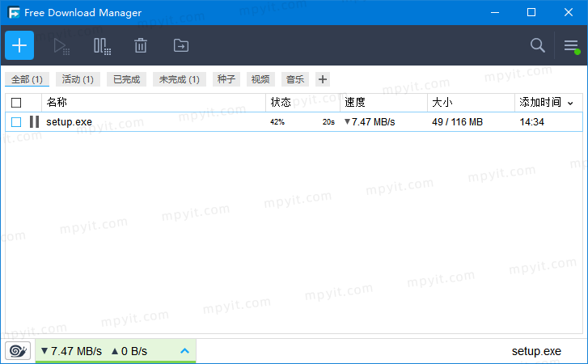
Task: Sort by 名称 column header
Action: tap(154, 103)
